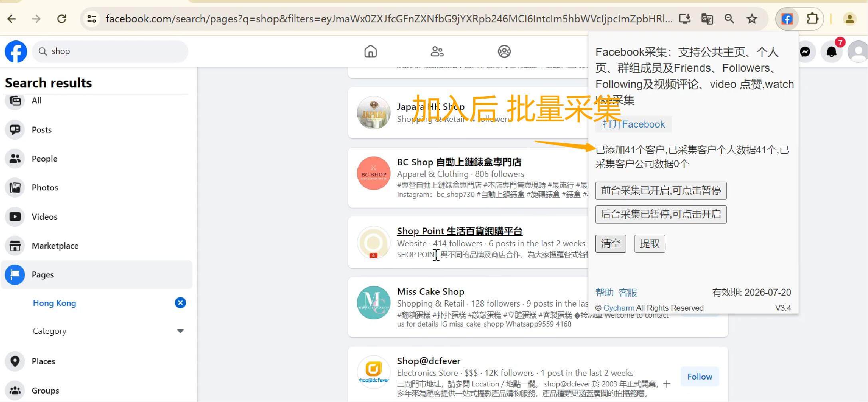Open Shop@dcfever page logo
The height and width of the screenshot is (402, 868).
(374, 372)
